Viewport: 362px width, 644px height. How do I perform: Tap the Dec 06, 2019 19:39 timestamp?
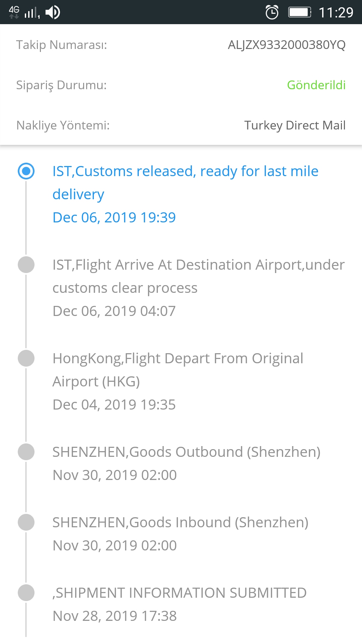click(114, 217)
